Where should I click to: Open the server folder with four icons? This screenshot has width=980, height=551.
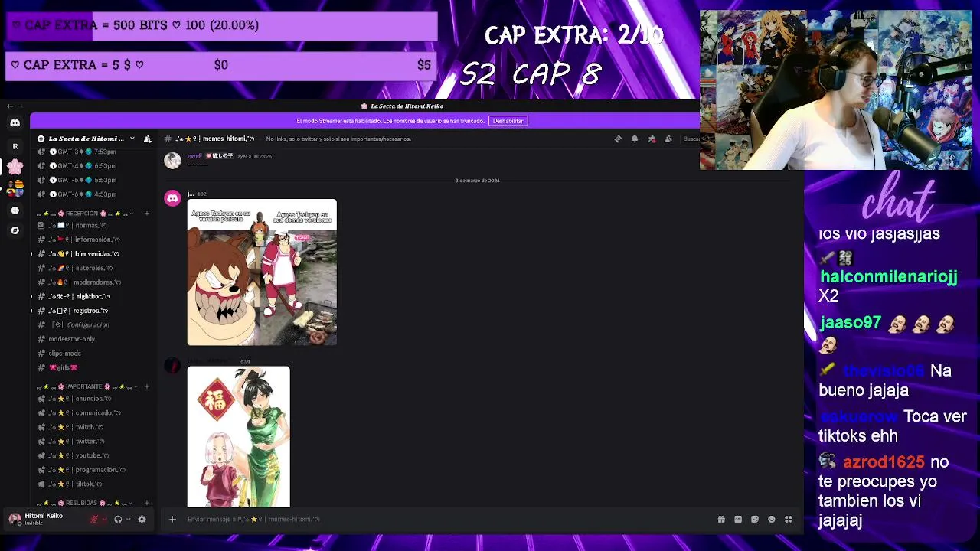[15, 188]
